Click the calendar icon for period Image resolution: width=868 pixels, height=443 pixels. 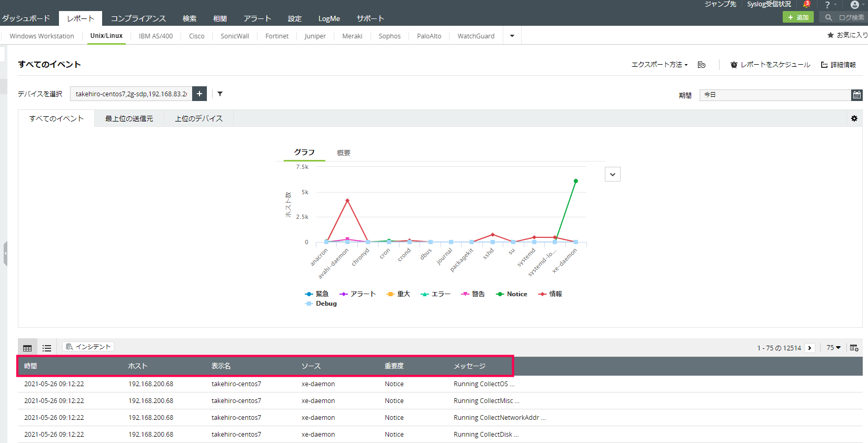(x=857, y=95)
